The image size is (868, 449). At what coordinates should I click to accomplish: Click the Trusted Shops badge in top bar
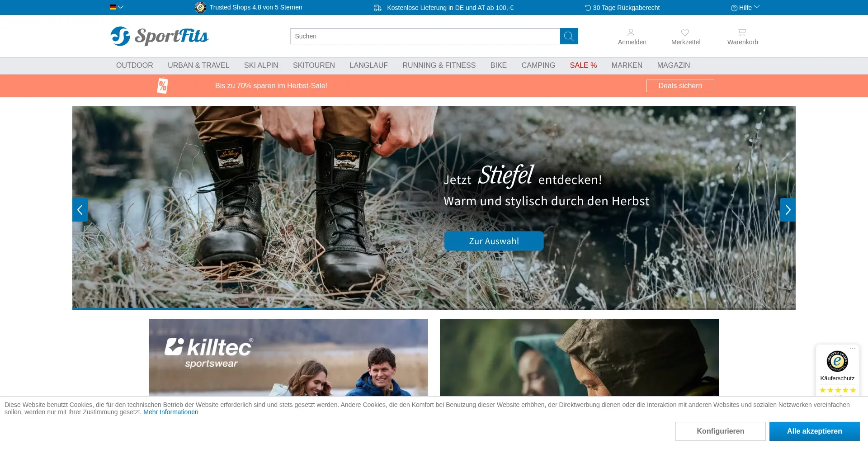pyautogui.click(x=200, y=8)
